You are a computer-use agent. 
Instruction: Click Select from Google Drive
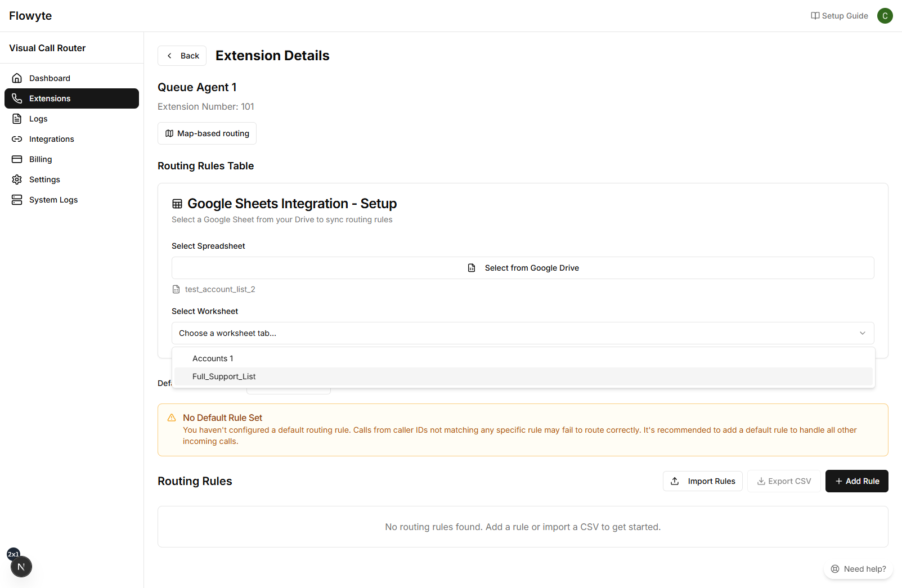(523, 268)
